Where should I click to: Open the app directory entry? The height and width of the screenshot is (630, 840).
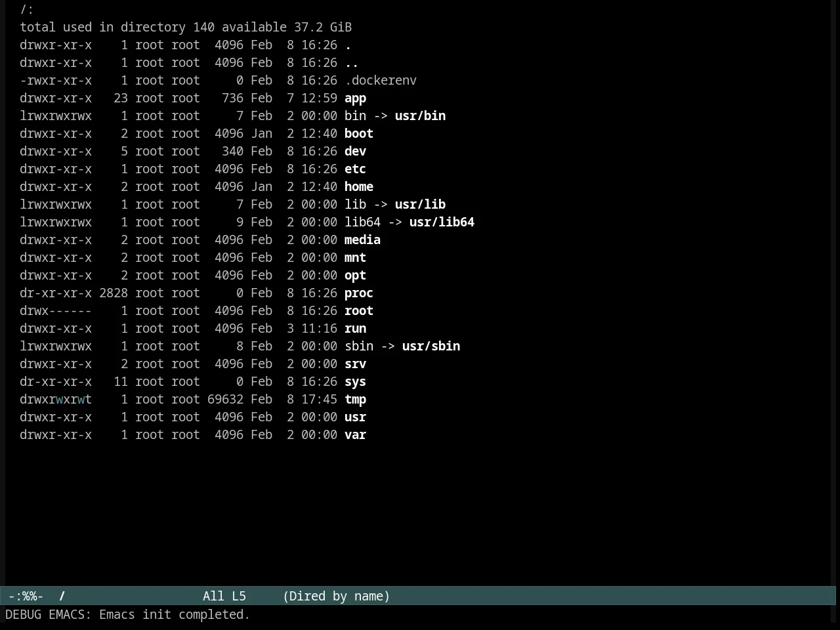pos(355,98)
